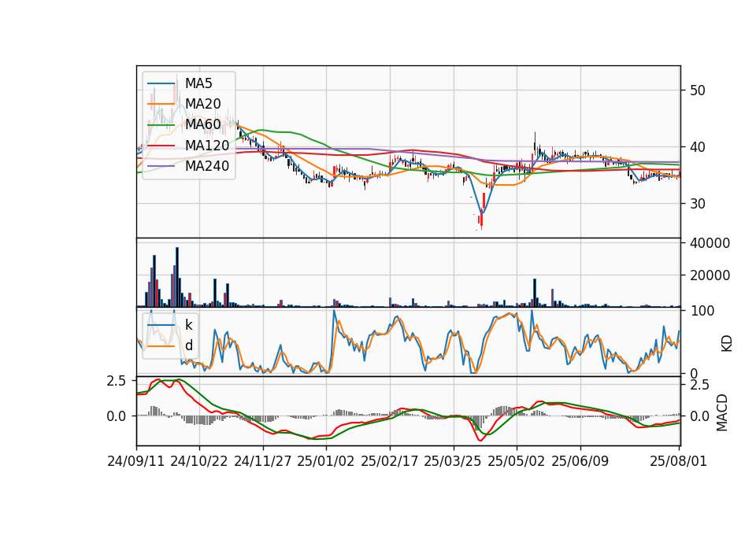Click the purple MA240 legend line sample
The height and width of the screenshot is (543, 756).
point(161,166)
